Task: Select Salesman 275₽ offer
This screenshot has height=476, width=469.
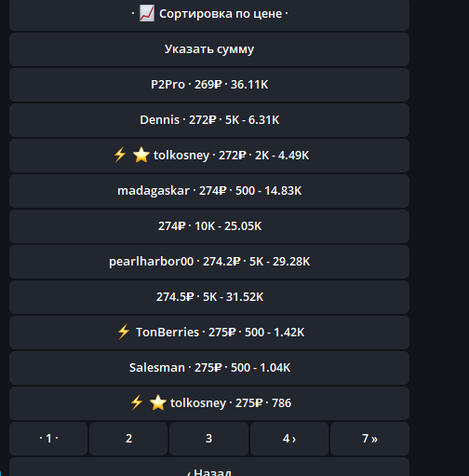Action: click(209, 368)
